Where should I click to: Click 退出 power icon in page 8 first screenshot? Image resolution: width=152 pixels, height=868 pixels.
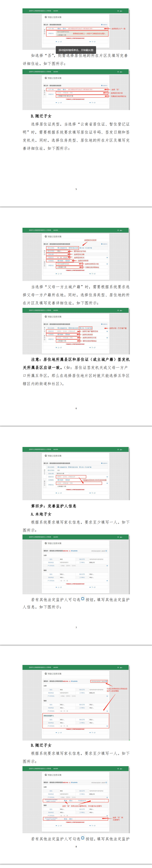tap(118, 668)
